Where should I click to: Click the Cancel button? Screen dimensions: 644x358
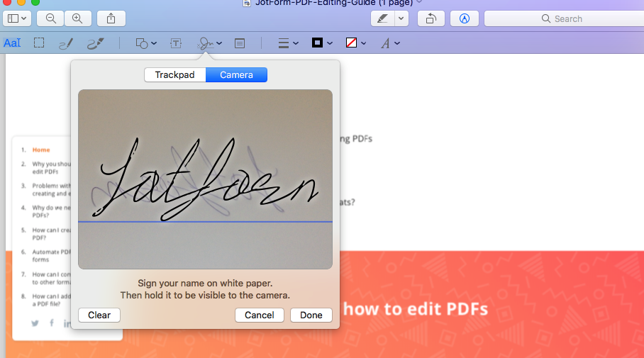pos(259,315)
